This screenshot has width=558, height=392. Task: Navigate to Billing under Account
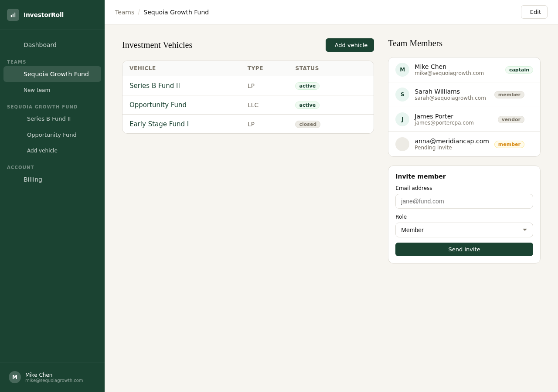click(x=33, y=179)
